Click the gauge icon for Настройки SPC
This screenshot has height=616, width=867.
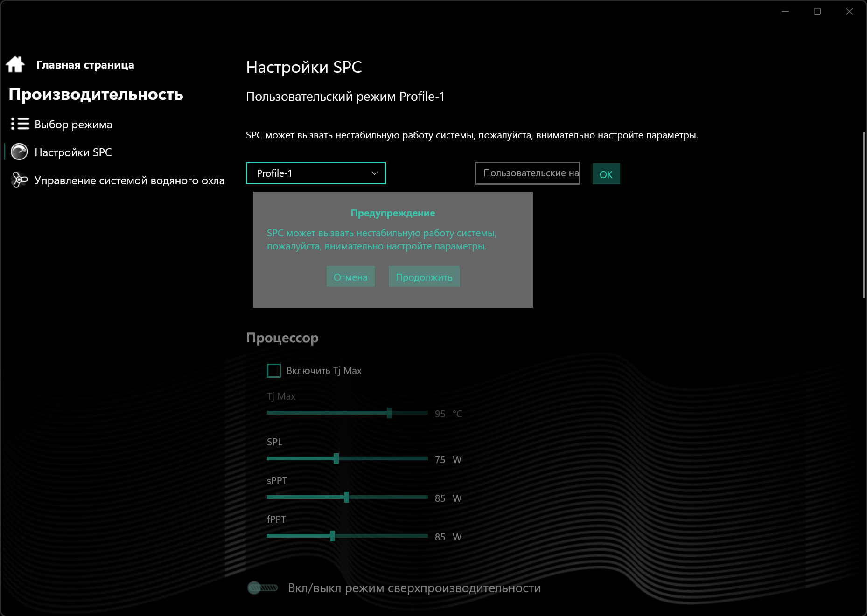(19, 152)
